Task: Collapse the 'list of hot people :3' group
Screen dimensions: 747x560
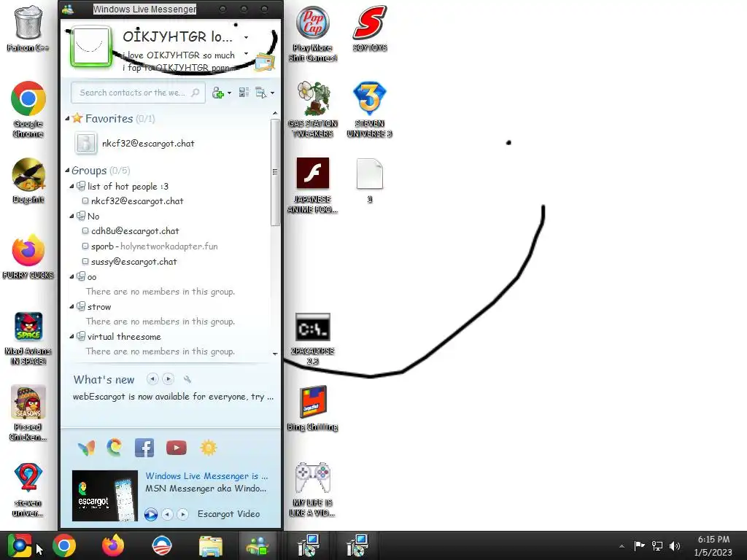Action: [x=72, y=186]
